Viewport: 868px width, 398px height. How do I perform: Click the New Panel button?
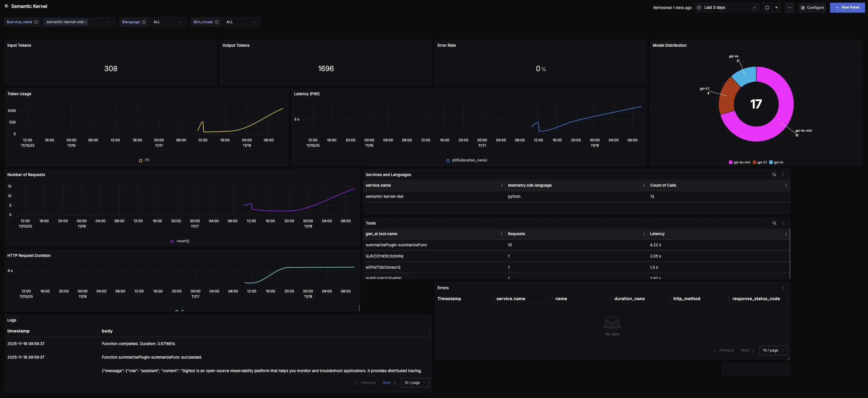click(847, 7)
